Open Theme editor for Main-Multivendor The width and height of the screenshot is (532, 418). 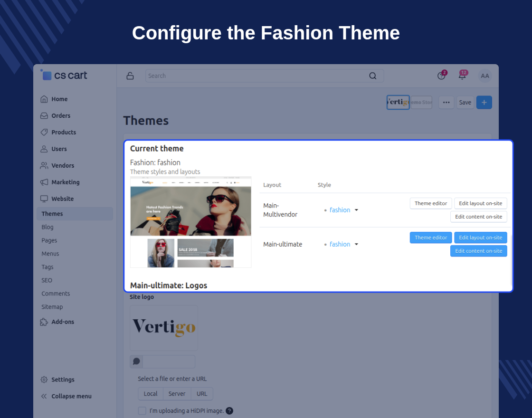point(431,204)
